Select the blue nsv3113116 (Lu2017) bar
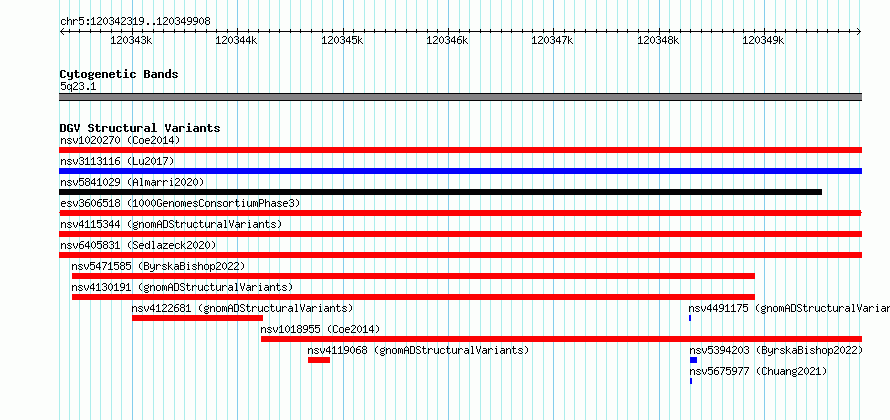Viewport: 890px width, 420px height. click(x=460, y=171)
